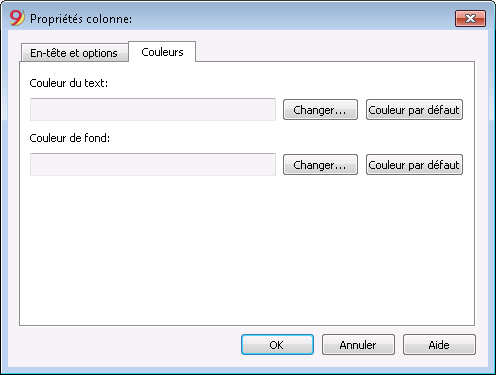496x375 pixels.
Task: Open help via the Aide button
Action: pyautogui.click(x=439, y=345)
